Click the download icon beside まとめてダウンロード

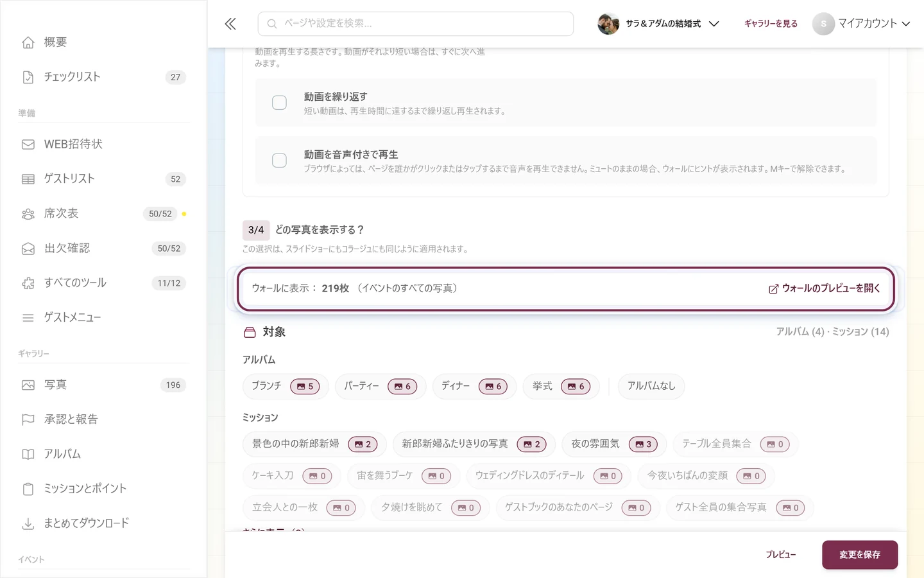tap(28, 524)
